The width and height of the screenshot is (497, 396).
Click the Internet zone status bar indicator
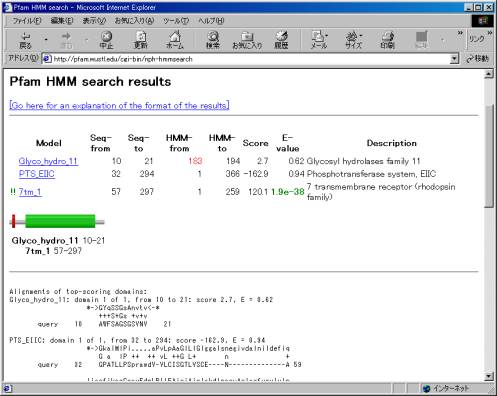[x=446, y=388]
